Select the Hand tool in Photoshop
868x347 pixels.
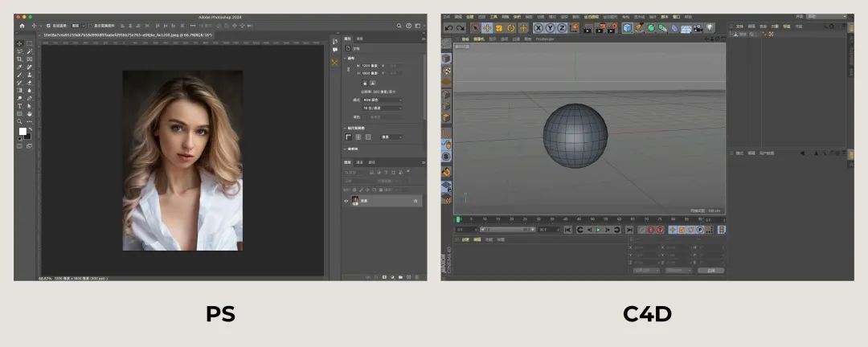click(30, 113)
